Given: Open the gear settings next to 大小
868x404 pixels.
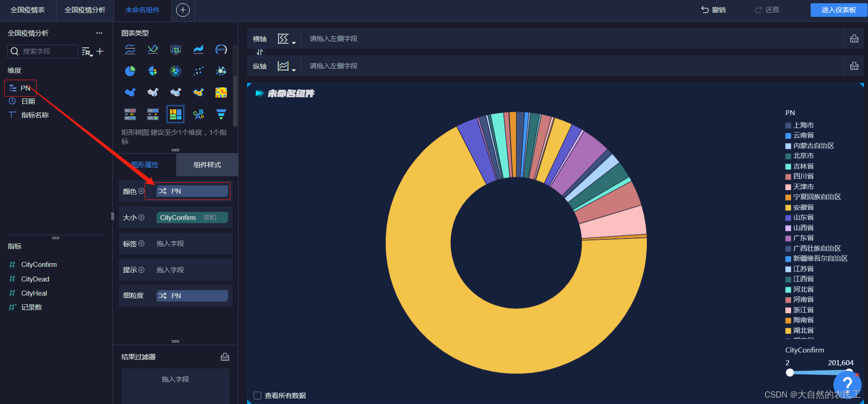Looking at the screenshot, I should 141,218.
